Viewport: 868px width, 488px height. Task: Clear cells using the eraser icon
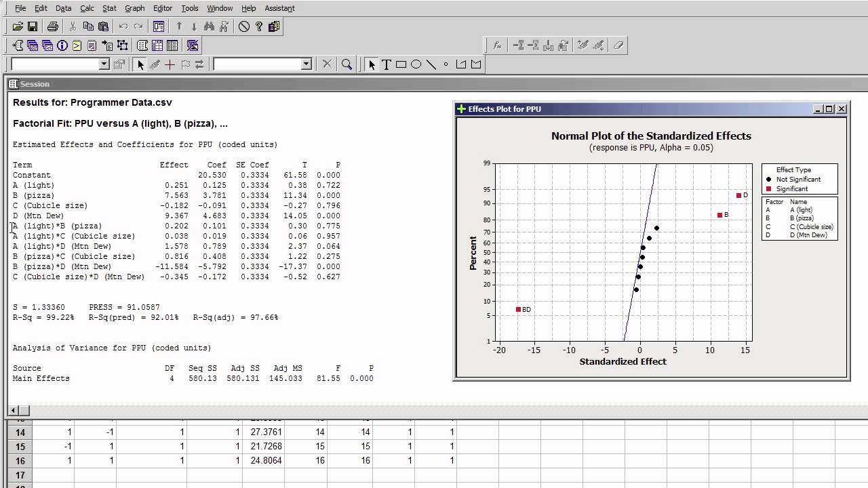[618, 45]
